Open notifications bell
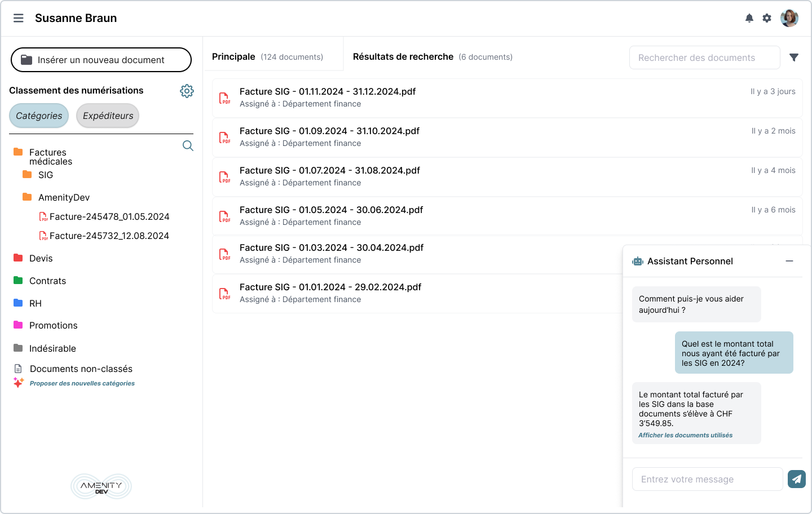812x514 pixels. pos(749,18)
